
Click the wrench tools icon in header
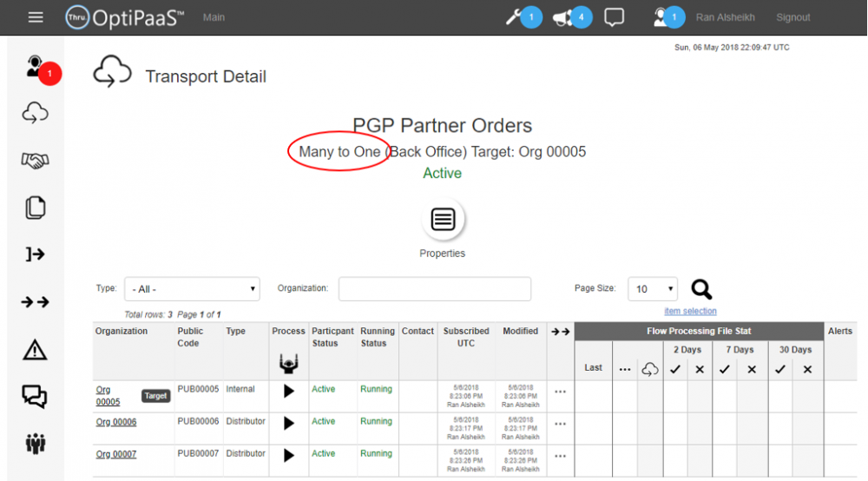[x=514, y=17]
